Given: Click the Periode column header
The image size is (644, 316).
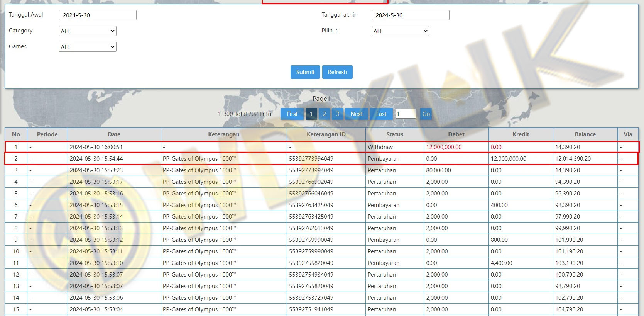Looking at the screenshot, I should pos(47,134).
